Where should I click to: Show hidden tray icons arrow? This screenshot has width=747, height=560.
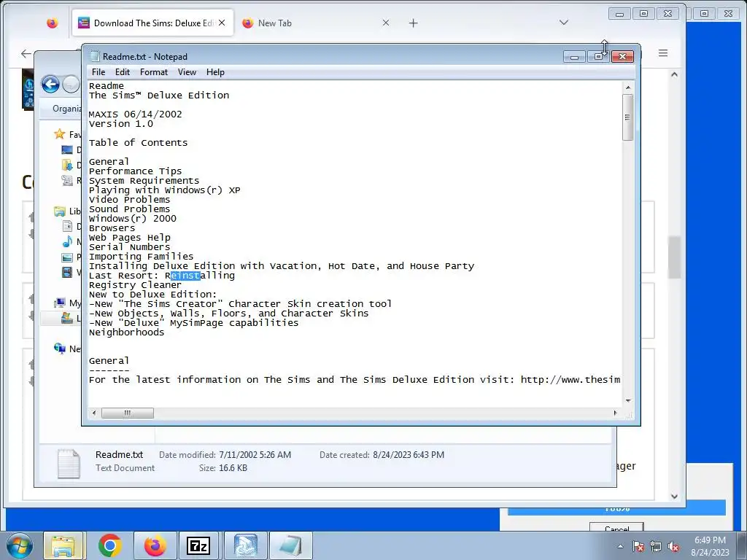[620, 546]
